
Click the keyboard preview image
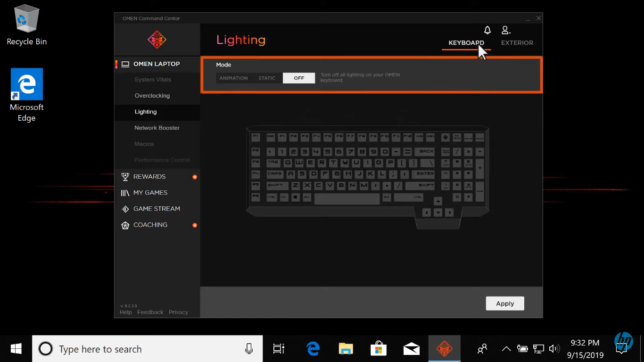pos(368,177)
